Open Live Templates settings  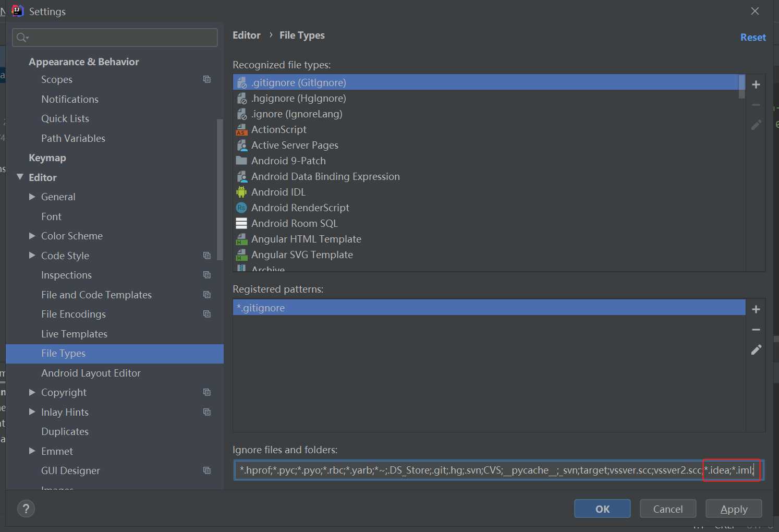74,334
